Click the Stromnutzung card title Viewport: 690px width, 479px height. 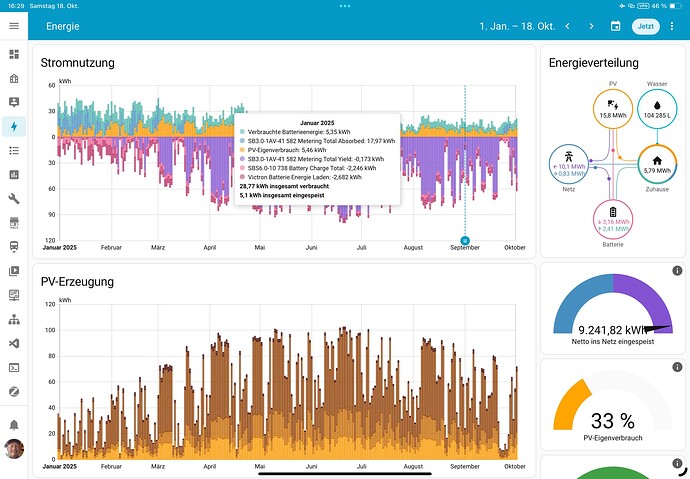[77, 63]
